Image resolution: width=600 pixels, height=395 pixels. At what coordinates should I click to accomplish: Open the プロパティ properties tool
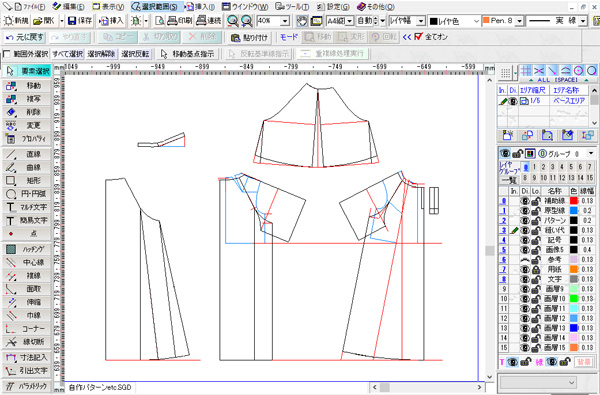coord(27,139)
